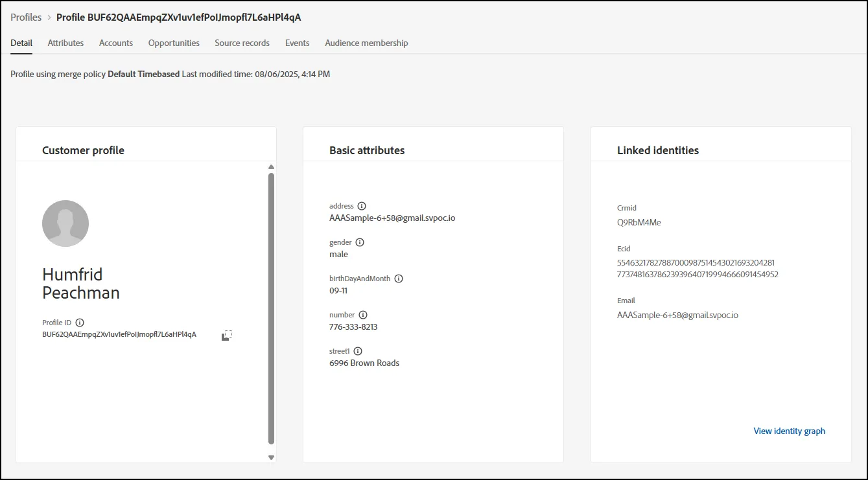Open the Audience membership tab
868x480 pixels.
(x=366, y=43)
